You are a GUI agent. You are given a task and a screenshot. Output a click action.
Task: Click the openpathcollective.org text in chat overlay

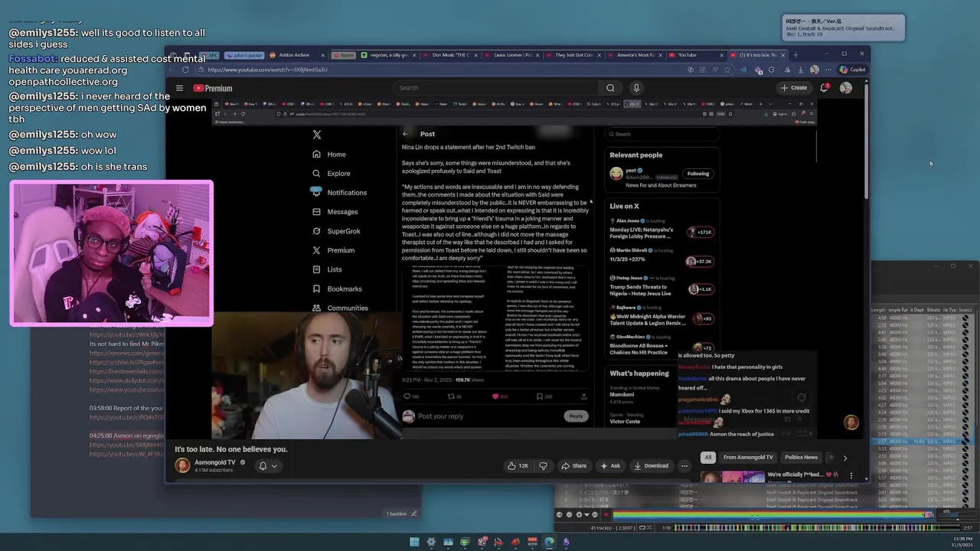(x=64, y=82)
